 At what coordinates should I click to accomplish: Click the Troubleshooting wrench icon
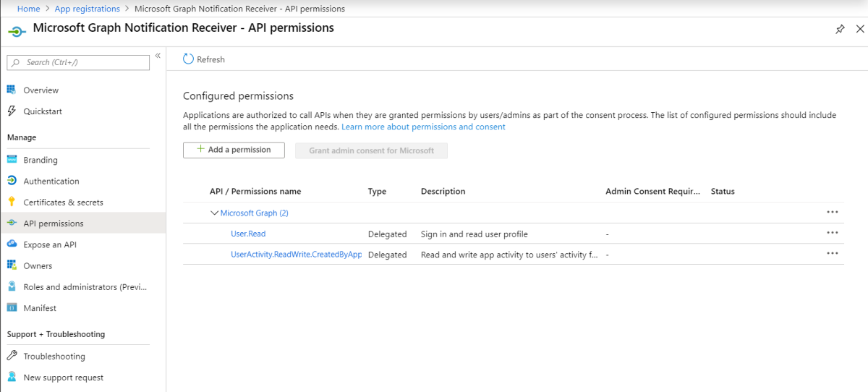tap(12, 357)
